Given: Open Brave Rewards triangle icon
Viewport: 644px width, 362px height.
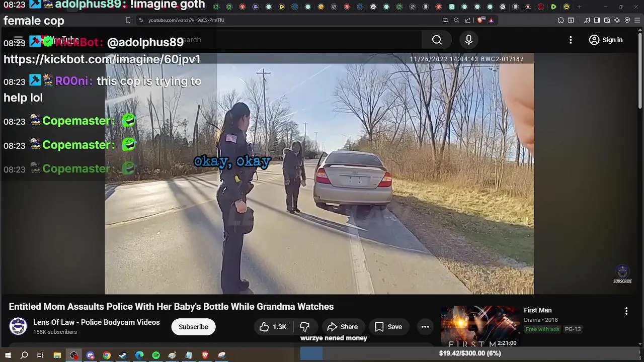Looking at the screenshot, I should [x=491, y=20].
